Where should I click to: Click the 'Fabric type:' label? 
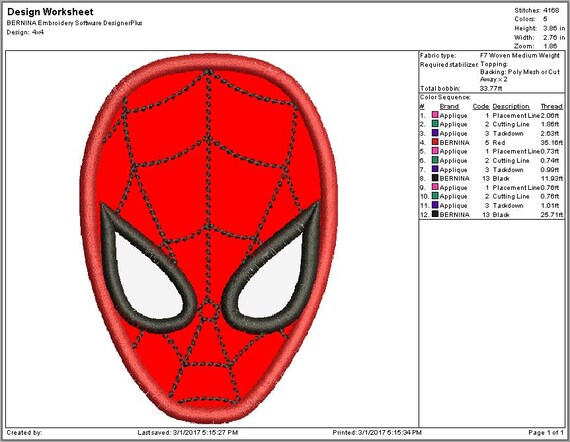[x=438, y=56]
